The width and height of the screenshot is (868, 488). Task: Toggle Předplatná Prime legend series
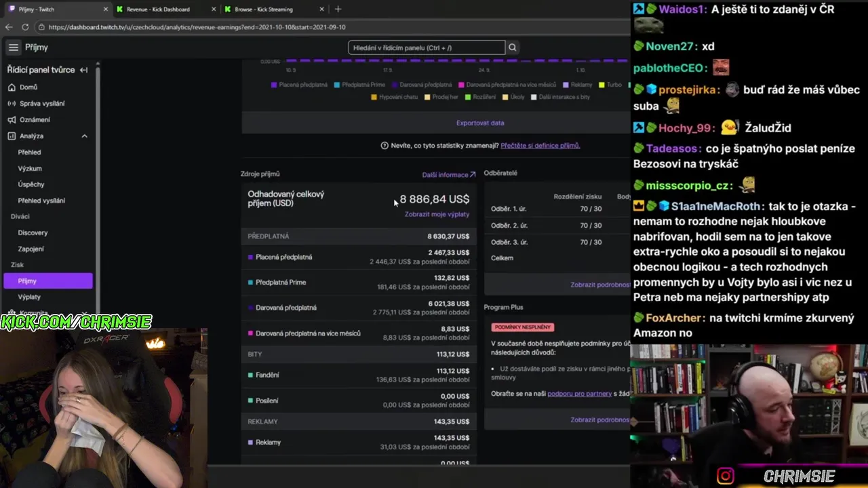tap(359, 85)
